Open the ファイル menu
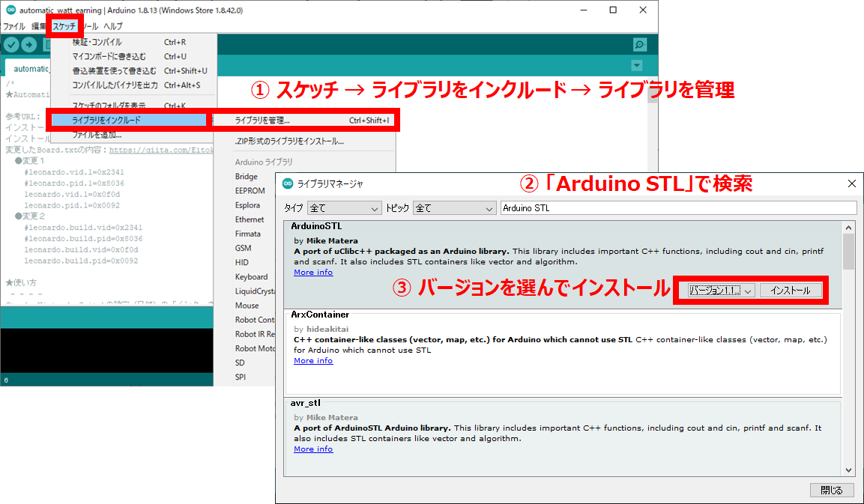Screen dimensions: 864x504 pyautogui.click(x=13, y=26)
